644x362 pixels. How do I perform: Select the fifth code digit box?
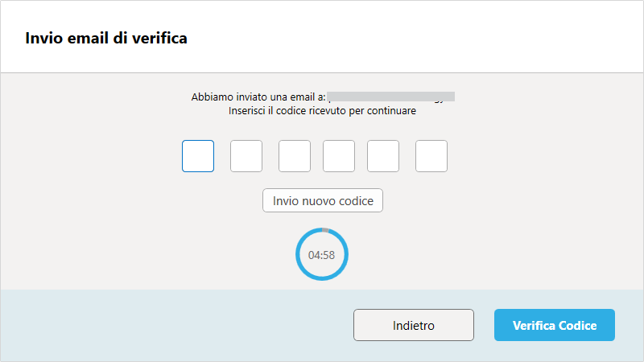[x=383, y=156]
